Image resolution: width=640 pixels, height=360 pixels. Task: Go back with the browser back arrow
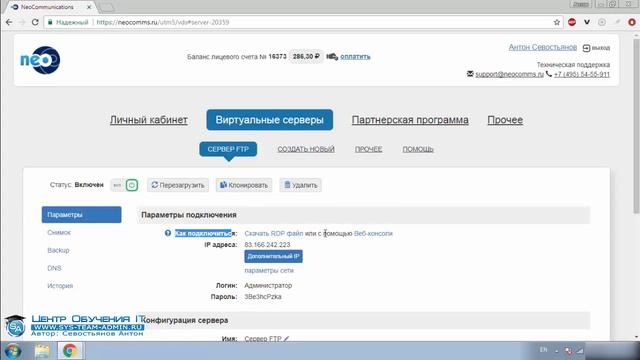coord(9,22)
